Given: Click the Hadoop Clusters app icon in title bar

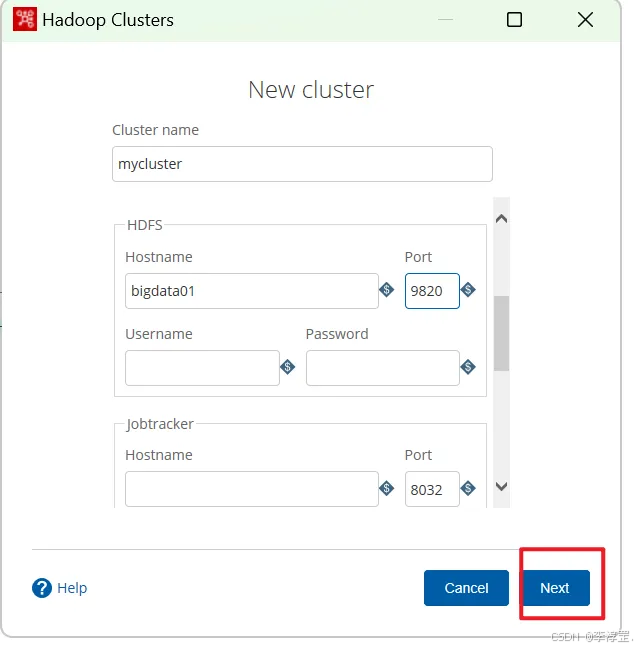Looking at the screenshot, I should click(25, 19).
